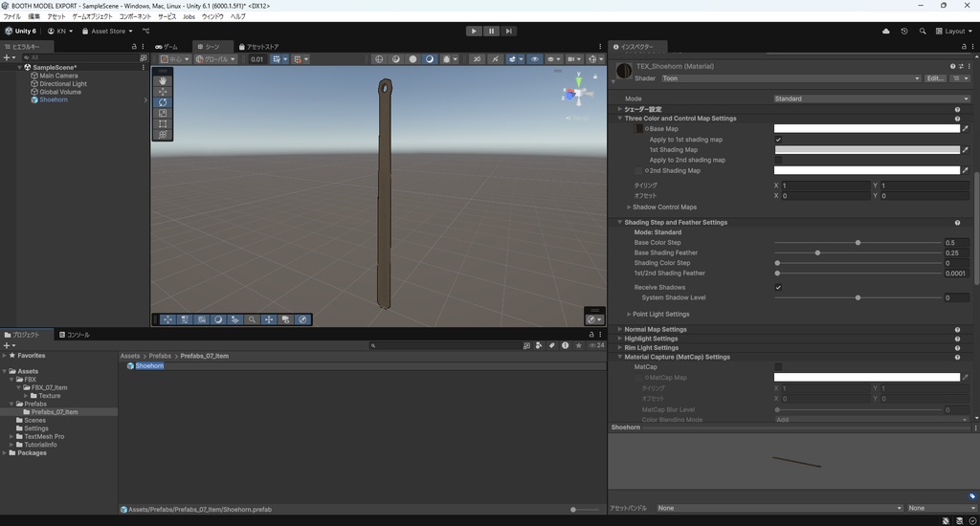Toggle the MatCap checkbox
Viewport: 980px width, 526px height.
click(x=778, y=367)
